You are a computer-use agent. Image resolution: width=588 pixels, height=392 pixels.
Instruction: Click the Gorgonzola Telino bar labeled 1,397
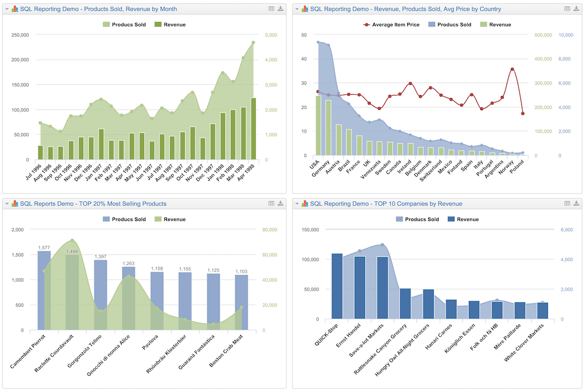point(100,294)
